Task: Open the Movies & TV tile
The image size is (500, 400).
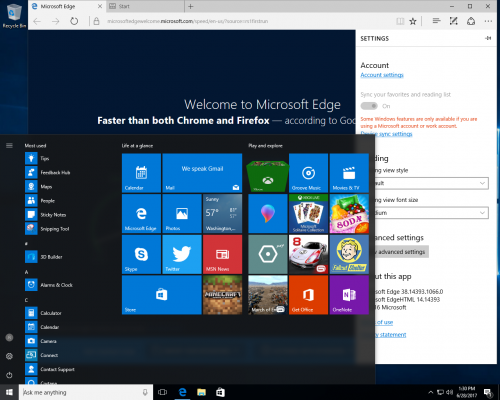Action: (x=349, y=173)
